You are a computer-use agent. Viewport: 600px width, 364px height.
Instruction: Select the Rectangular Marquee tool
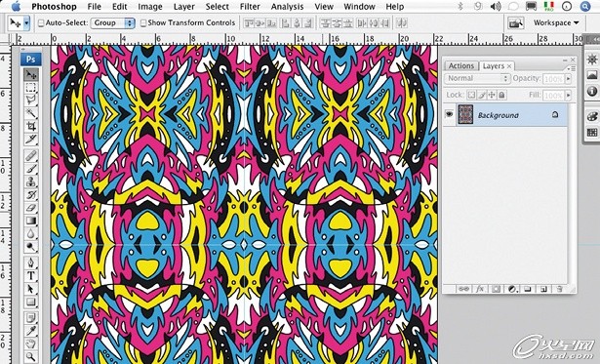[x=31, y=88]
